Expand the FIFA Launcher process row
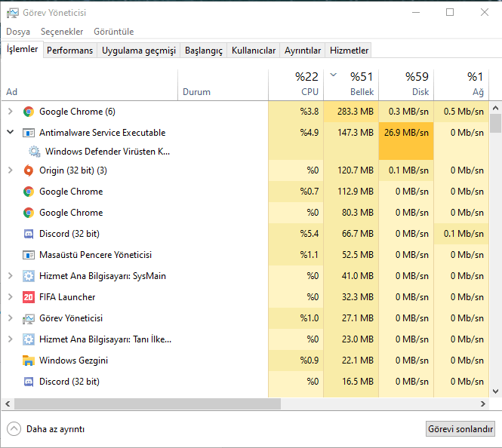Image resolution: width=502 pixels, height=448 pixels. [x=10, y=297]
